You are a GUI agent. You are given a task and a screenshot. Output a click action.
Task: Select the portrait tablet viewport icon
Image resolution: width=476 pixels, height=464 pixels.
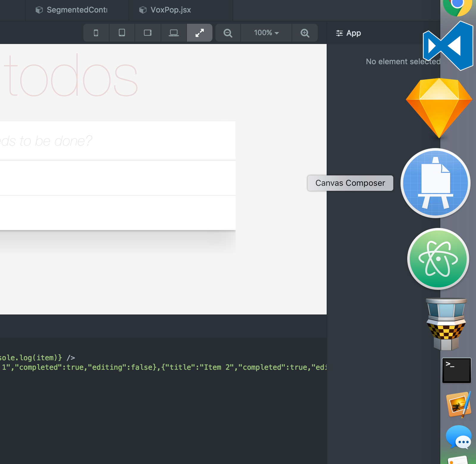pyautogui.click(x=122, y=33)
